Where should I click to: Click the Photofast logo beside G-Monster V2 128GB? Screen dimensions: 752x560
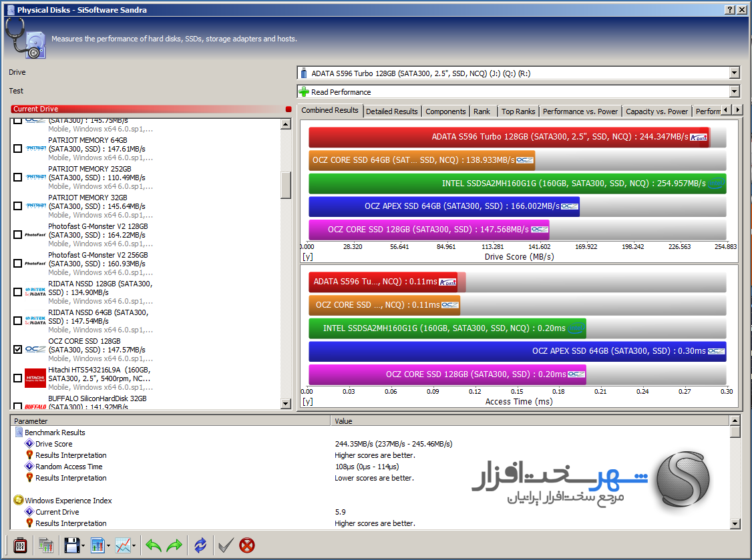(x=35, y=235)
